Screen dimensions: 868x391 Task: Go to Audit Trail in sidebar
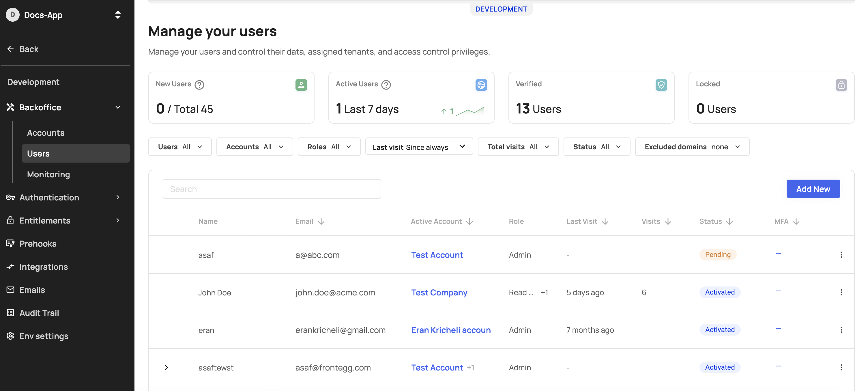point(39,313)
